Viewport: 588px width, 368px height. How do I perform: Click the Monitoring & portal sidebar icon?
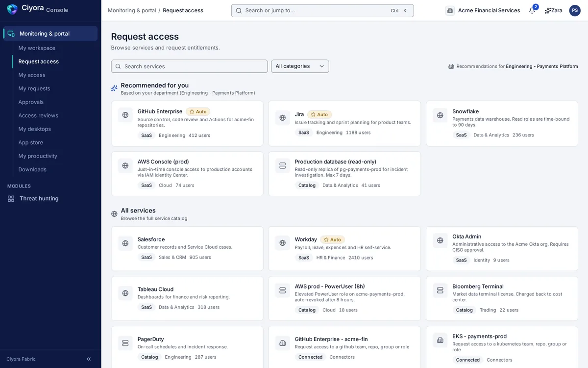coord(11,34)
